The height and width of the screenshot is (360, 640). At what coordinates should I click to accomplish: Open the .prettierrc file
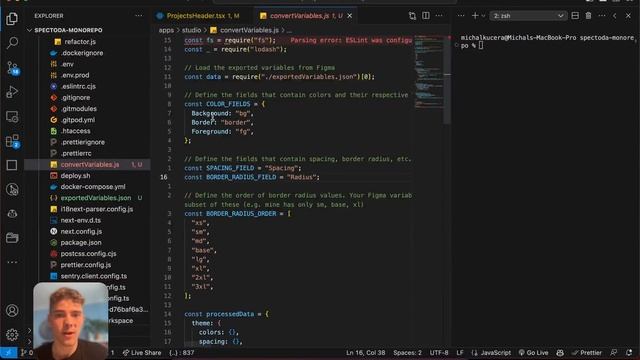coord(76,153)
